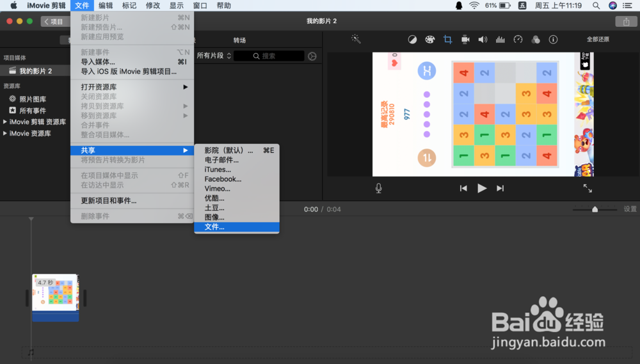Click the search field in media browser
640x364 pixels.
[269, 56]
